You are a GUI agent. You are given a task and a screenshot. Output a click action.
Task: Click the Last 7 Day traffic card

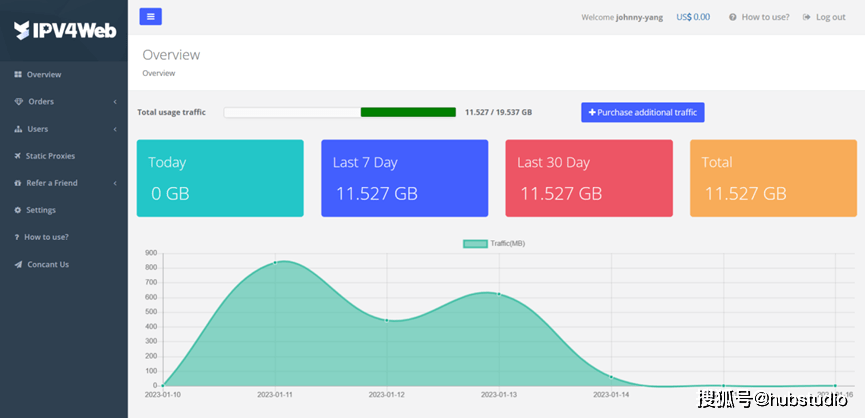[x=404, y=178]
